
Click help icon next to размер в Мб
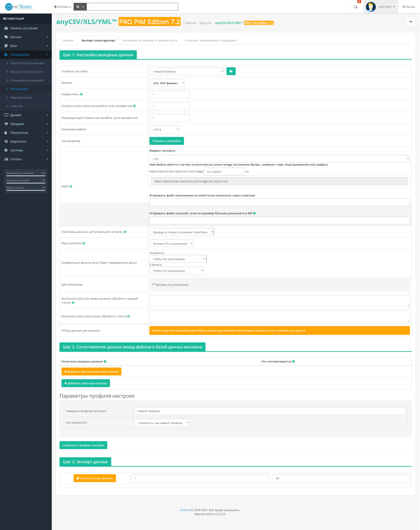pyautogui.click(x=254, y=213)
